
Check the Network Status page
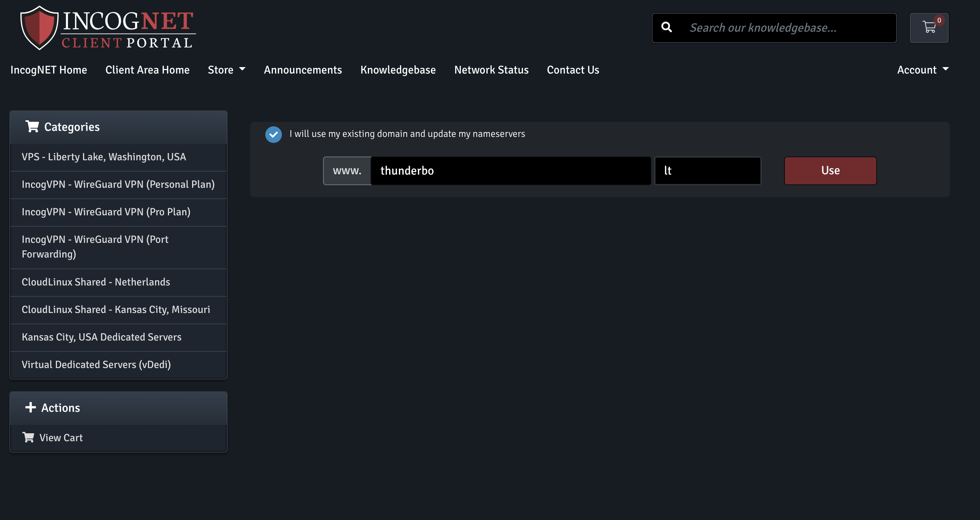point(491,70)
